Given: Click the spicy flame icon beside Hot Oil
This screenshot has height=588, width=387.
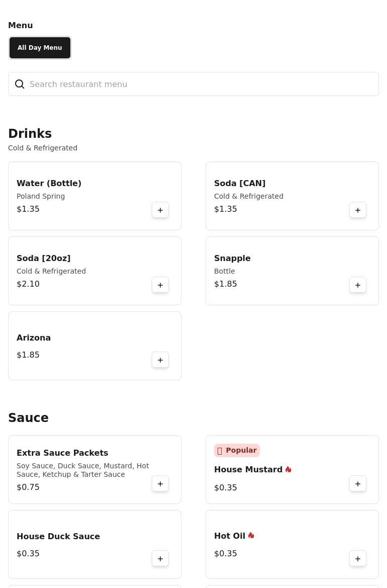Looking at the screenshot, I should pyautogui.click(x=251, y=536).
